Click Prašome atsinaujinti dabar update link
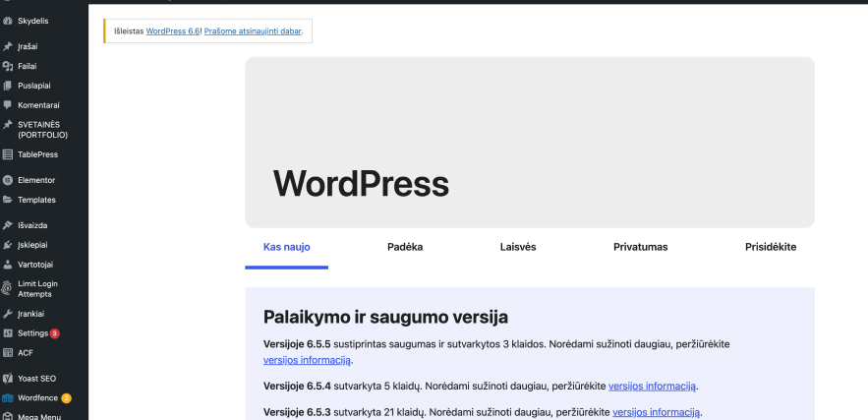Viewport: 868px width, 420px height. (253, 31)
